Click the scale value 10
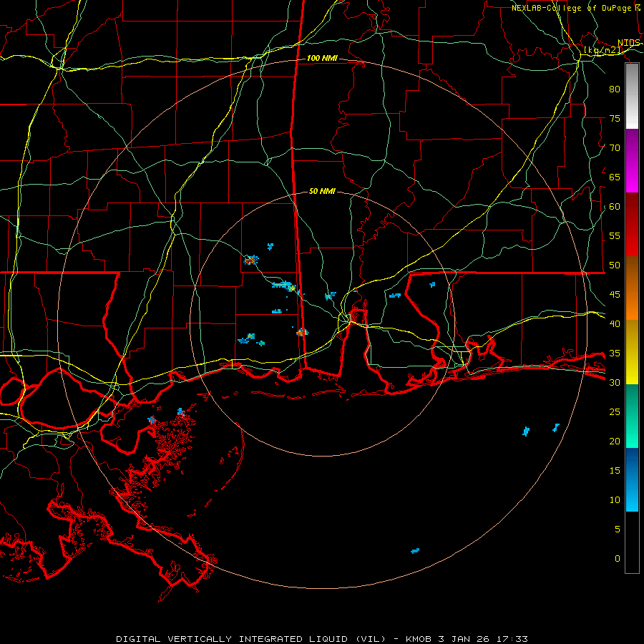644x644 pixels. (x=615, y=500)
